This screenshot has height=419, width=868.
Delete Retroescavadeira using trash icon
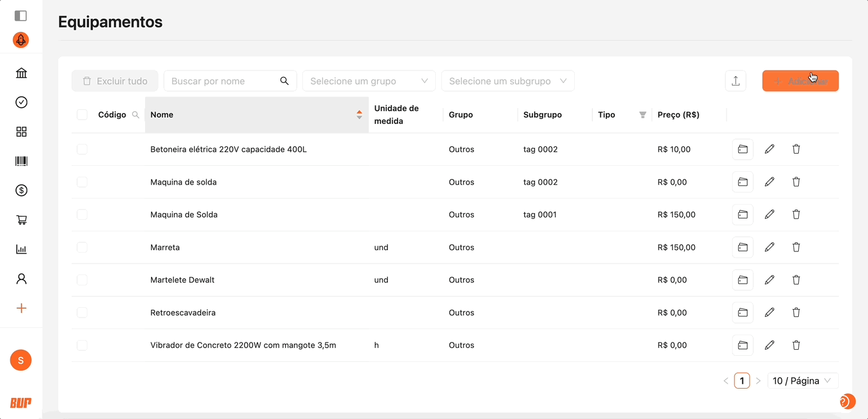(x=796, y=313)
